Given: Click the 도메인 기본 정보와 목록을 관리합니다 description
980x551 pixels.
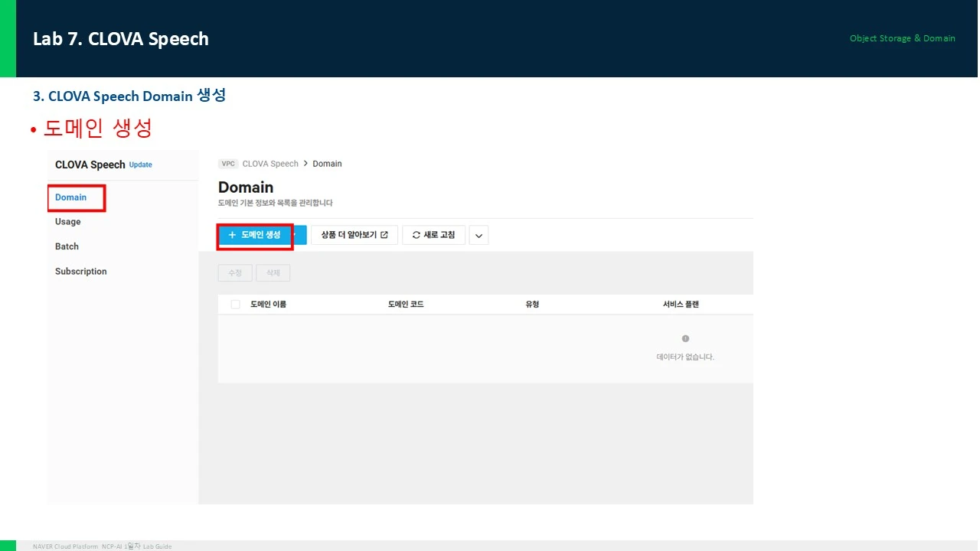Looking at the screenshot, I should pos(276,204).
